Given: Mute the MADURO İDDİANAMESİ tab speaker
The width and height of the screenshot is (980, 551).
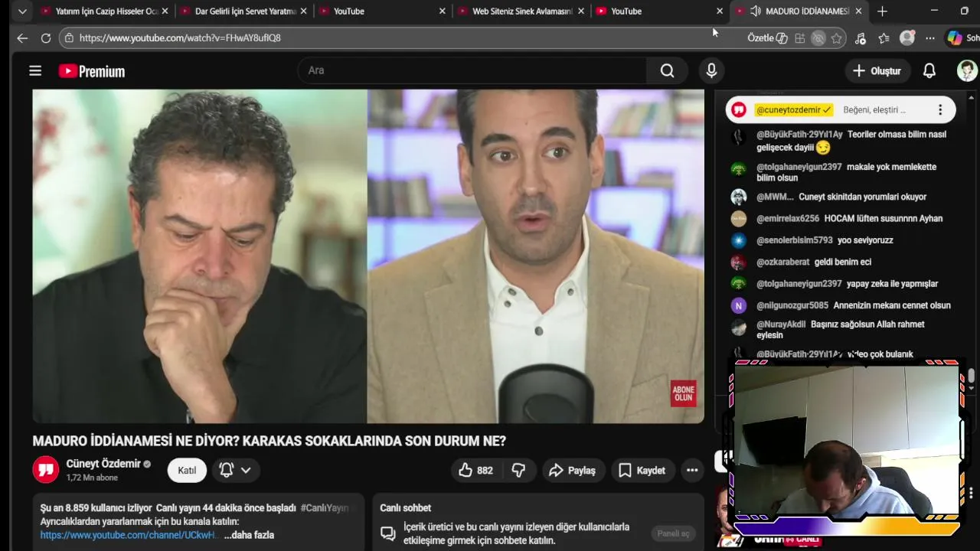Looking at the screenshot, I should point(756,11).
